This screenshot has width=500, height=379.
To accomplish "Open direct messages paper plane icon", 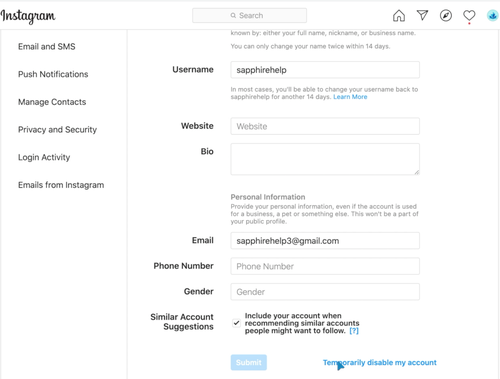I will [422, 15].
